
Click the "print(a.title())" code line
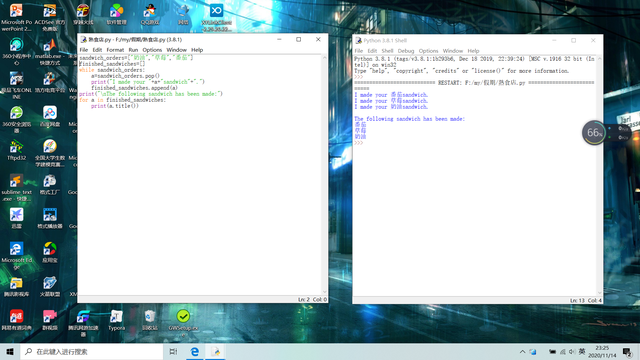pos(115,106)
